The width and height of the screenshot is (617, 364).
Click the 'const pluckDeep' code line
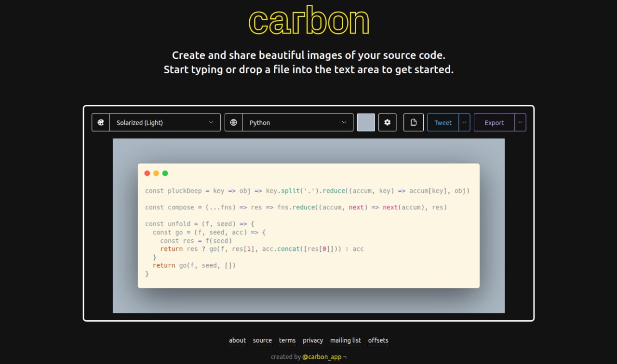[x=307, y=191]
